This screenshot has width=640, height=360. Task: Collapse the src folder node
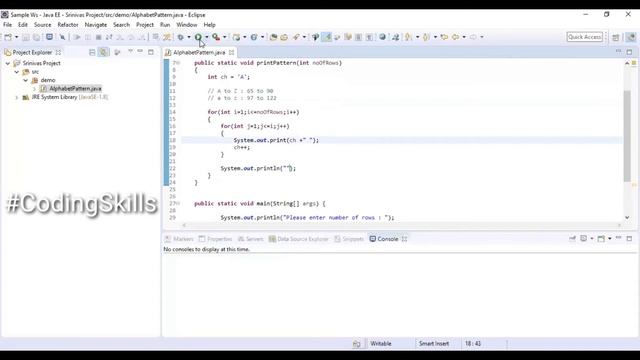click(17, 72)
